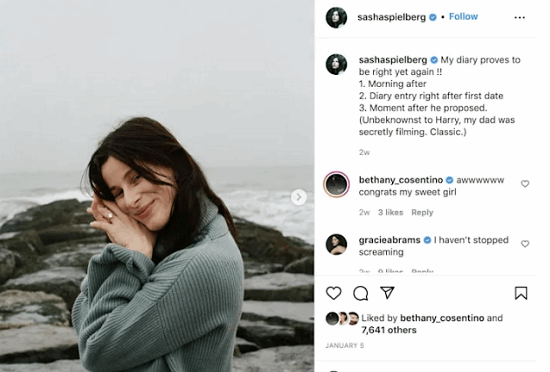The height and width of the screenshot is (372, 550).
Task: Reply to bethany_cosentino's comment
Action: pyautogui.click(x=422, y=212)
